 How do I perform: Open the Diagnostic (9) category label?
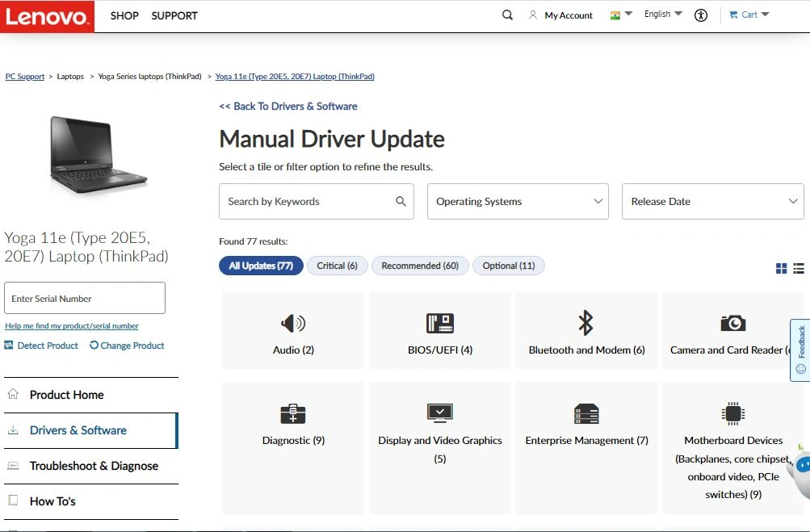[x=293, y=441]
